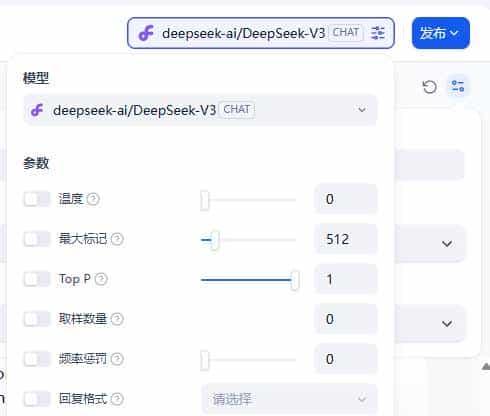
Task: Click the 回复格式 parameter label
Action: pos(83,399)
